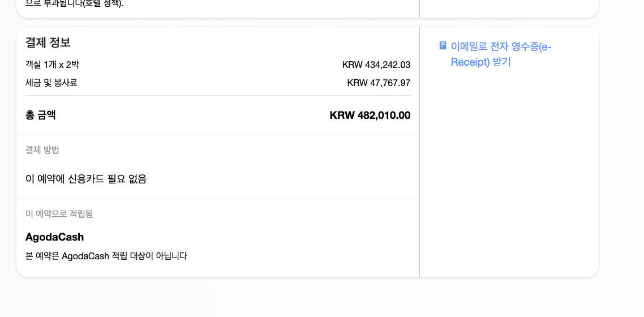Click the 이 예약으로 적립됨 subheading

click(x=59, y=214)
